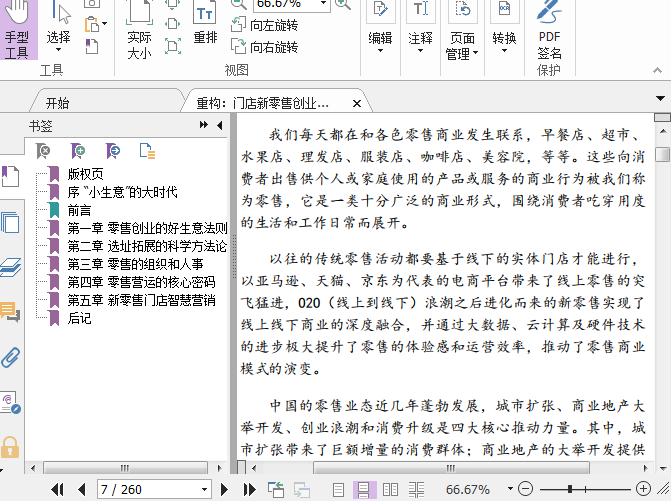Click zoom in magnifier icon in ribbon
The image size is (671, 501).
point(343,3)
